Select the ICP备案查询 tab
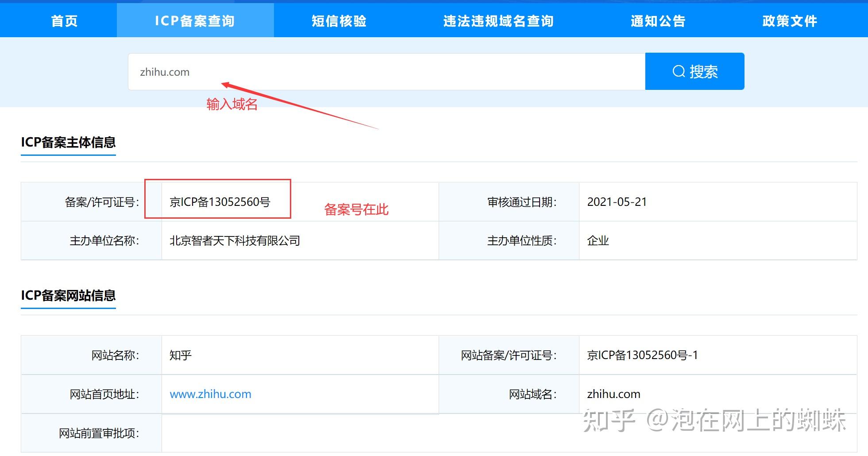The width and height of the screenshot is (868, 456). tap(195, 21)
